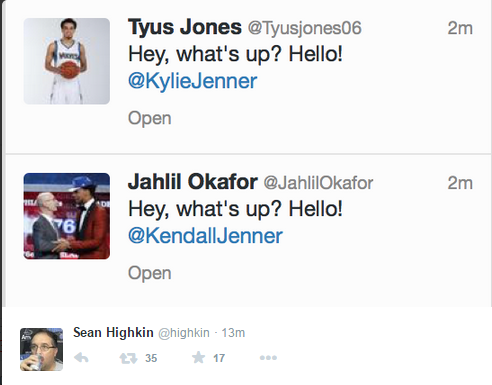Expand Tyus Jones tweet via Open
The height and width of the screenshot is (385, 492).
pyautogui.click(x=150, y=119)
